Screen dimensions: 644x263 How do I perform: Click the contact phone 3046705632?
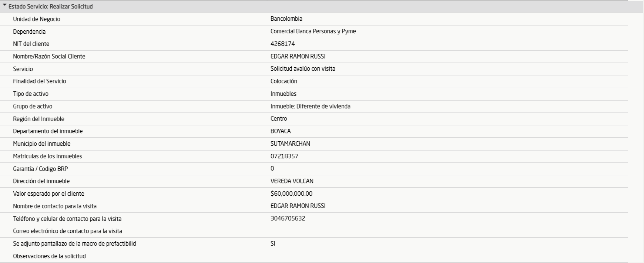(x=288, y=219)
